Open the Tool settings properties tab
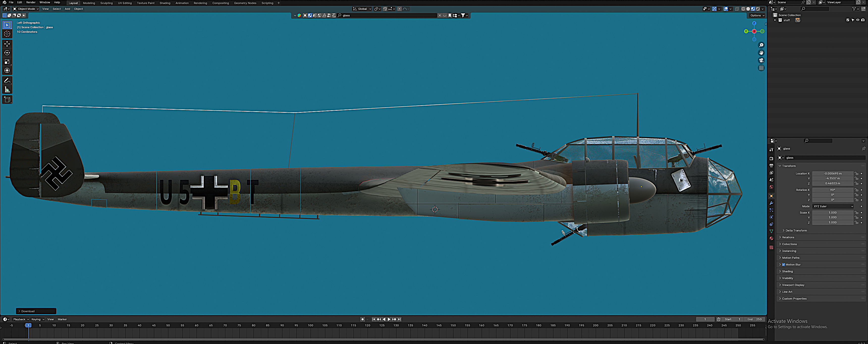The height and width of the screenshot is (344, 868). pyautogui.click(x=771, y=149)
